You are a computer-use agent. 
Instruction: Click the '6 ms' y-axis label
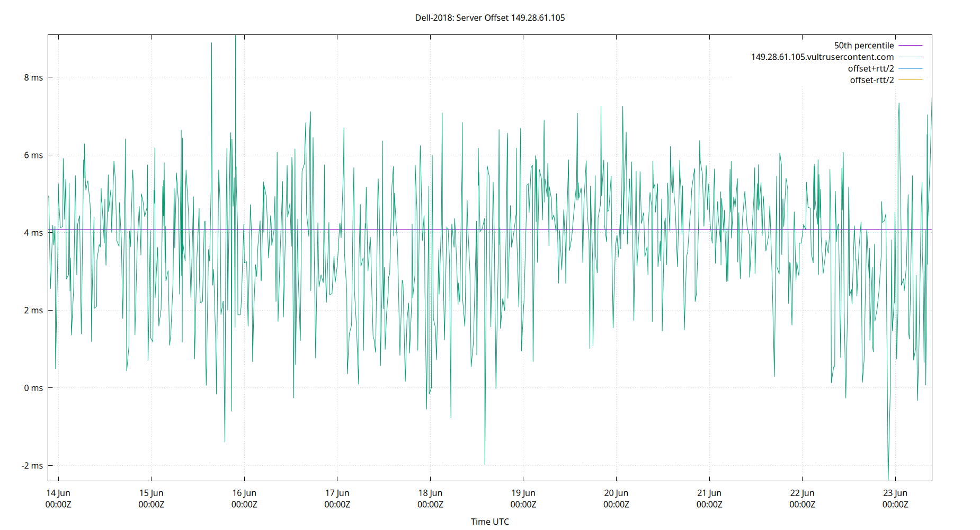pyautogui.click(x=33, y=155)
